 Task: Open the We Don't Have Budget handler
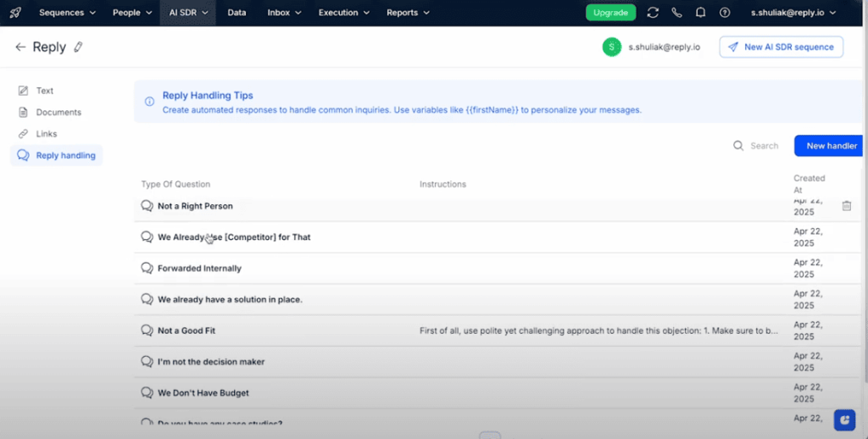[203, 393]
